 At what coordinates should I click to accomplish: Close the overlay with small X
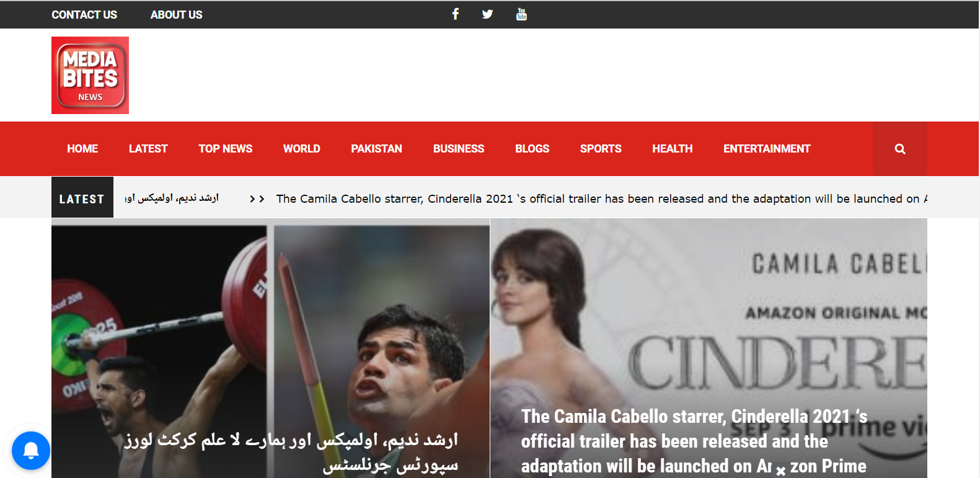781,471
